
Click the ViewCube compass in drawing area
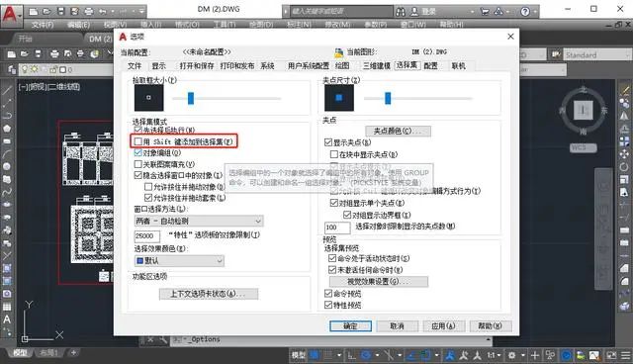tap(584, 110)
